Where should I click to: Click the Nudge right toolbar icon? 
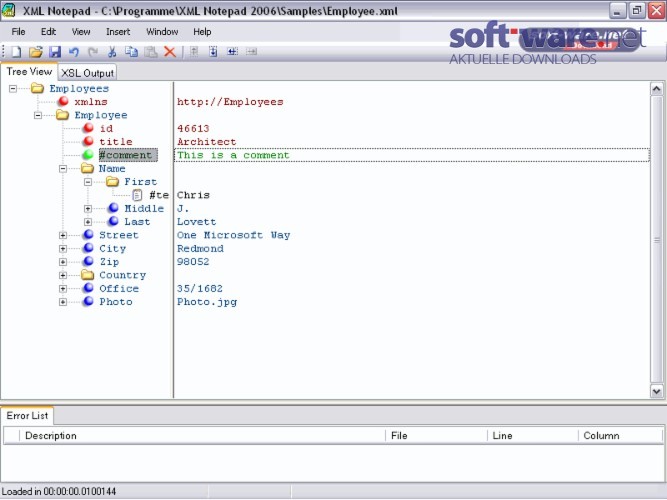click(251, 52)
